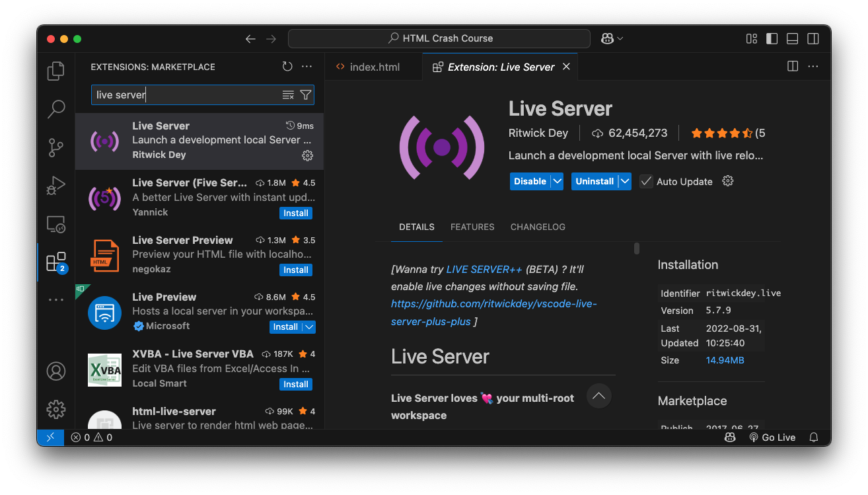Expand the Uninstall button dropdown arrow
868x495 pixels.
624,182
